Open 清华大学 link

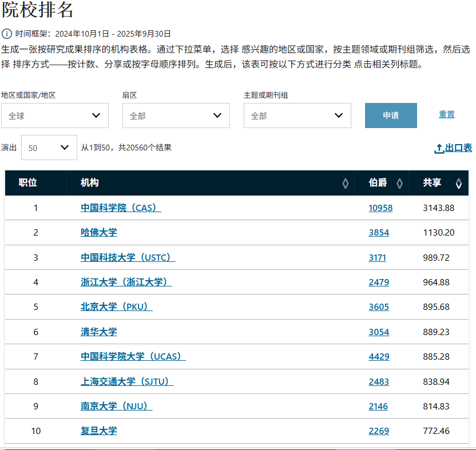98,332
